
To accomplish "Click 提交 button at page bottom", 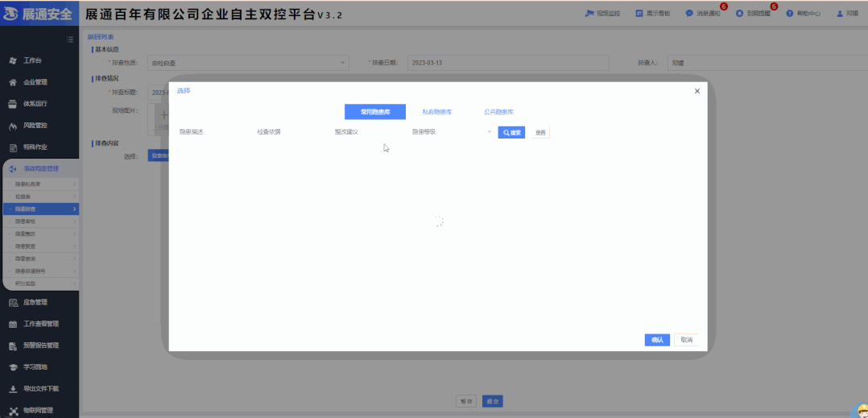I will pyautogui.click(x=493, y=401).
